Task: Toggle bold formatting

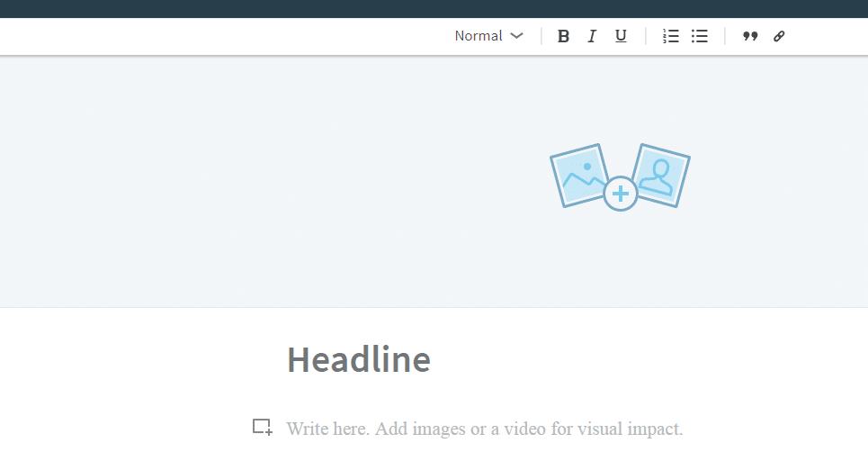Action: [x=563, y=36]
